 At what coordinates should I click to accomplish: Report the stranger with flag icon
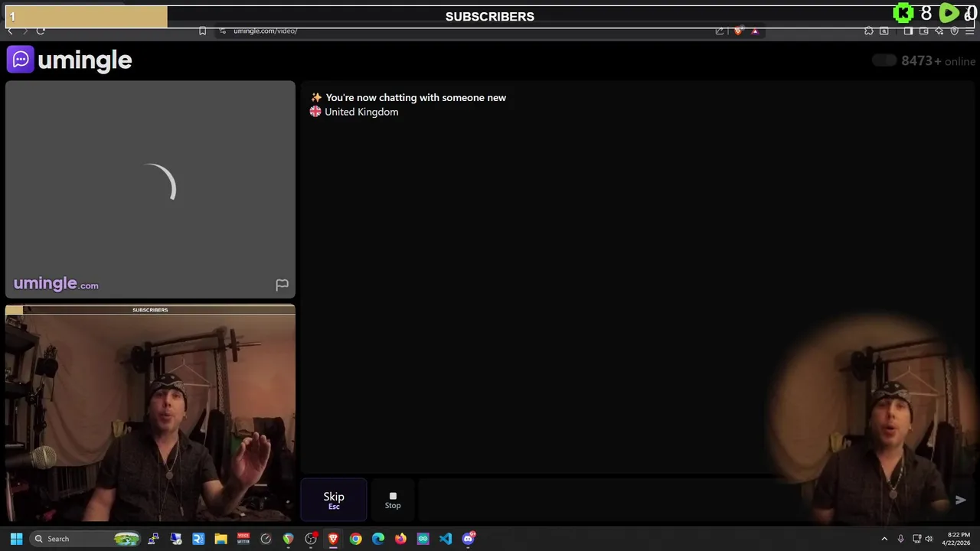(282, 285)
